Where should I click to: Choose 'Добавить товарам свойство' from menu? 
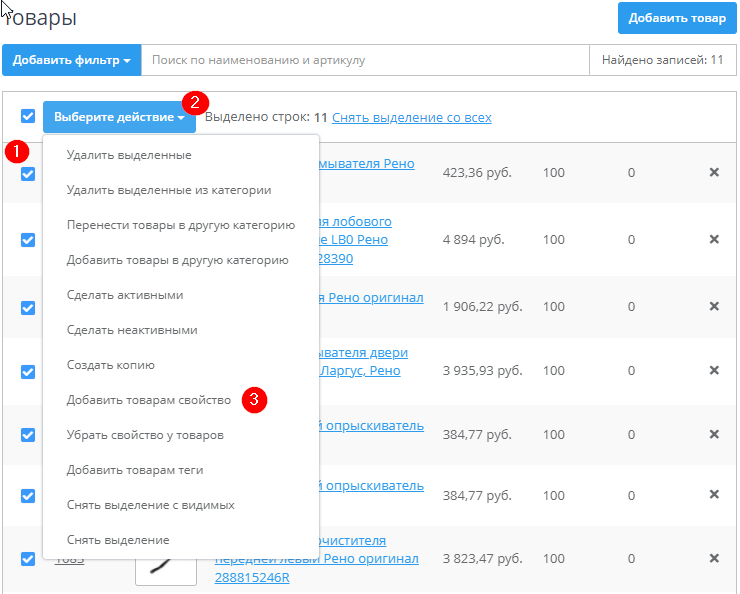click(x=149, y=400)
